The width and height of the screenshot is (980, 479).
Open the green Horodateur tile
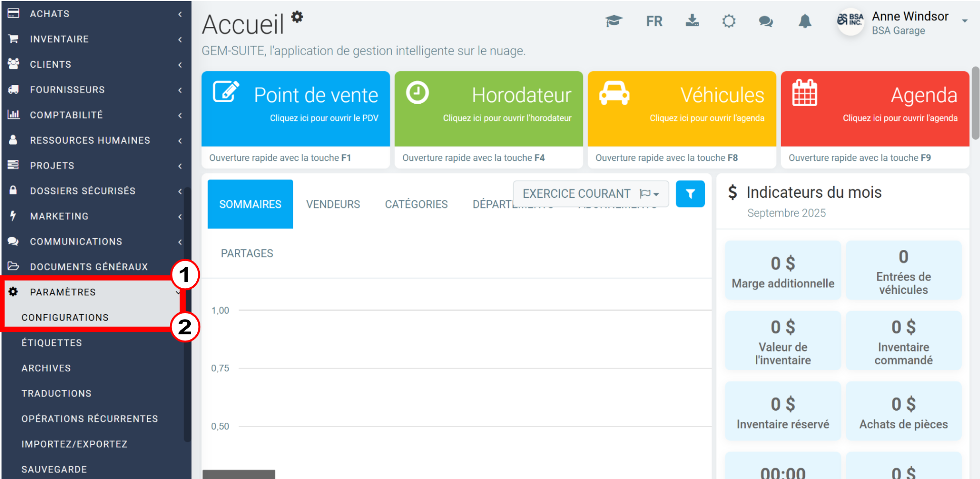[x=489, y=109]
